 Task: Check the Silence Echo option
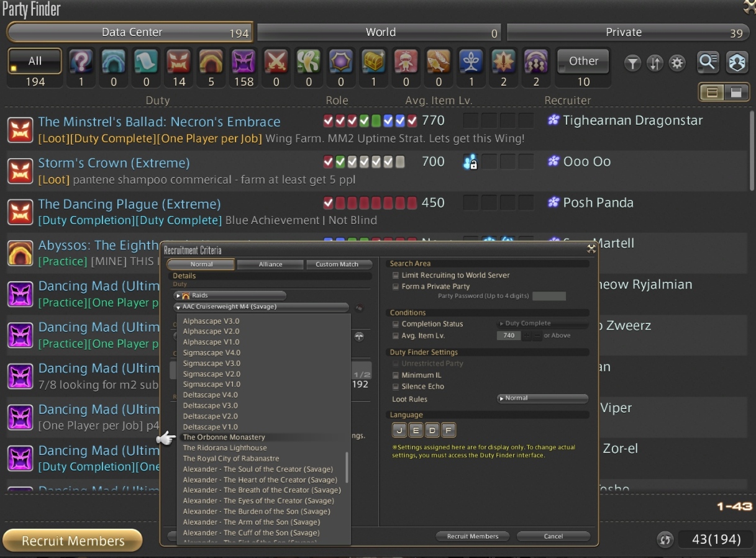[x=396, y=386]
